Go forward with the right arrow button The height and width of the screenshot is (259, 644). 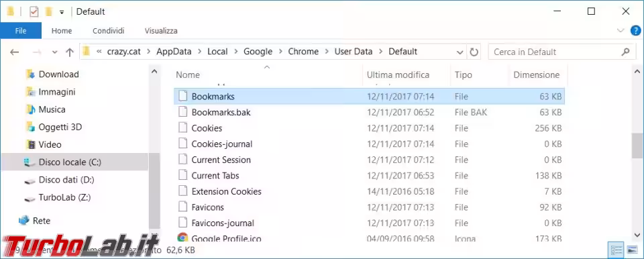pos(37,52)
